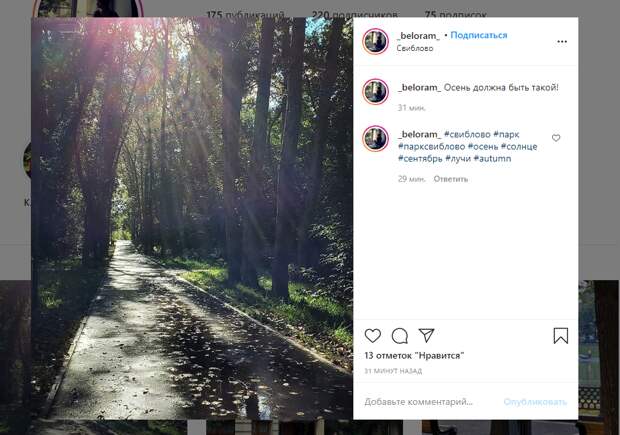Like the post with the heart icon

point(373,336)
